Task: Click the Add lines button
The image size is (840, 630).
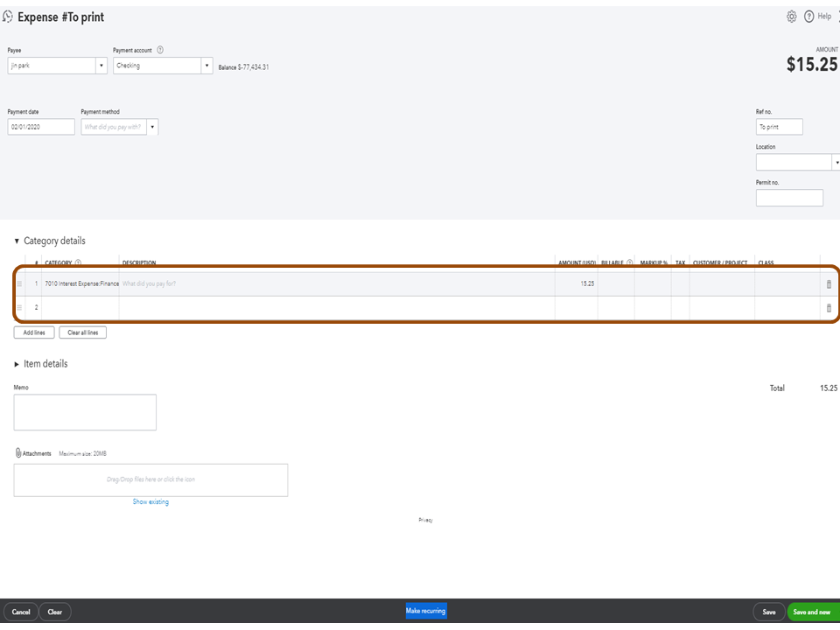Action: 34,332
